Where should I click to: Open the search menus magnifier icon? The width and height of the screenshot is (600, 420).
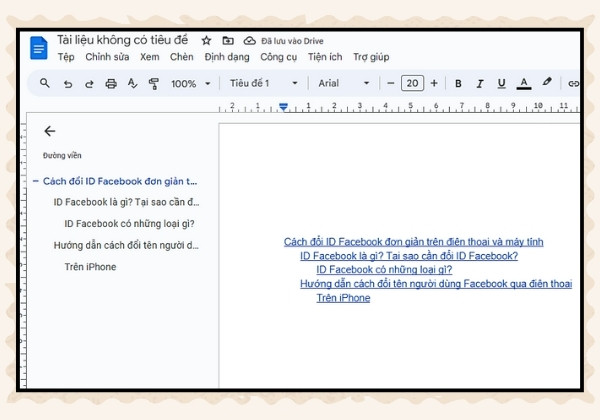(x=45, y=83)
